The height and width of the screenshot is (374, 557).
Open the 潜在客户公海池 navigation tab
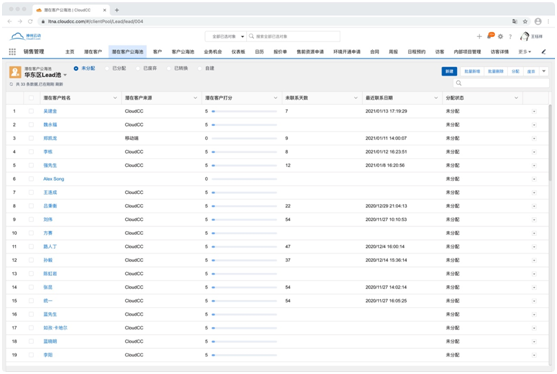coord(128,52)
